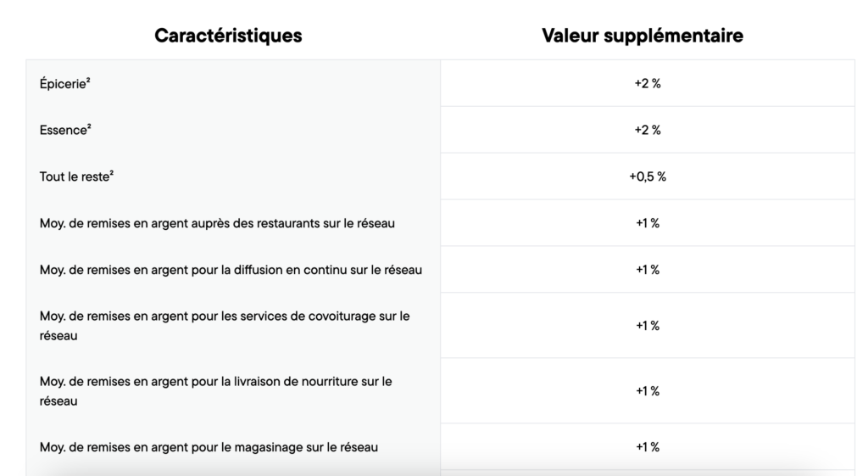Open footnote 2 beside Essence
868x476 pixels.
[89, 127]
